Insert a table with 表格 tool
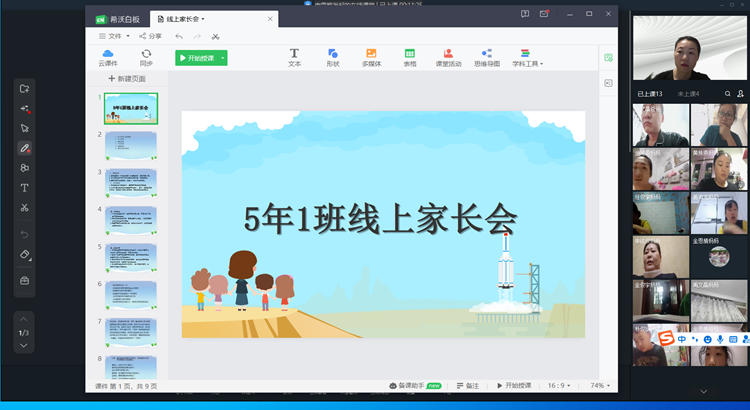 pos(410,57)
